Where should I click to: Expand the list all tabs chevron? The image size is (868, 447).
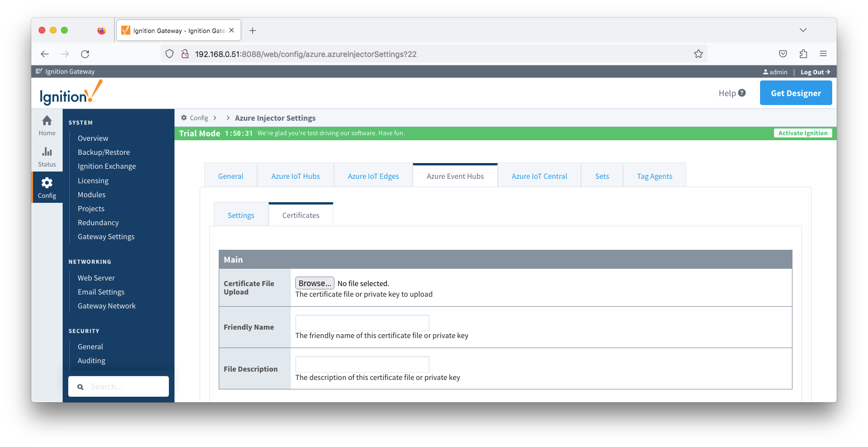point(803,30)
